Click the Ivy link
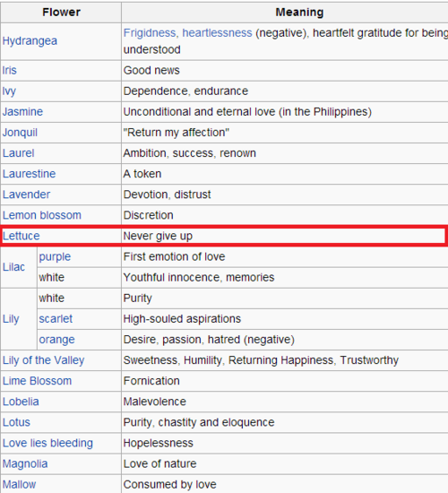This screenshot has width=448, height=493. 9,91
